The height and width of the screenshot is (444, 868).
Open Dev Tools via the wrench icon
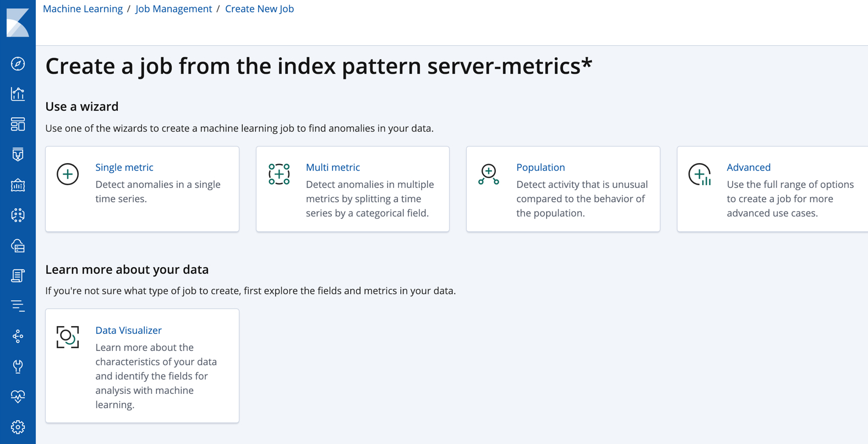(x=18, y=366)
